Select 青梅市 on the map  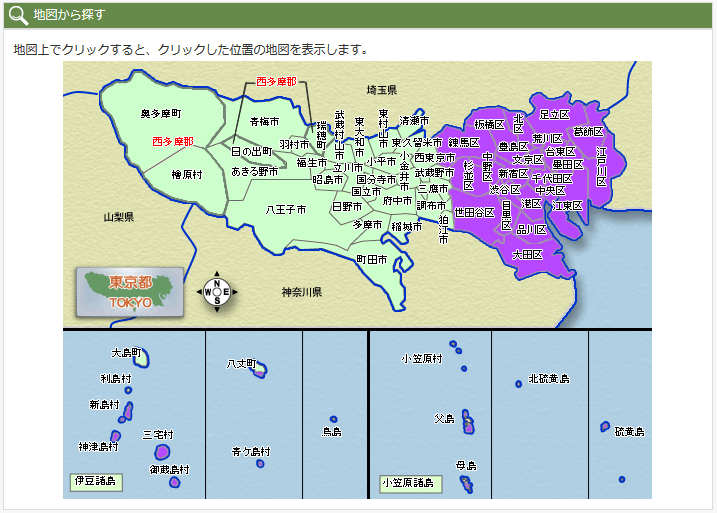[x=263, y=122]
